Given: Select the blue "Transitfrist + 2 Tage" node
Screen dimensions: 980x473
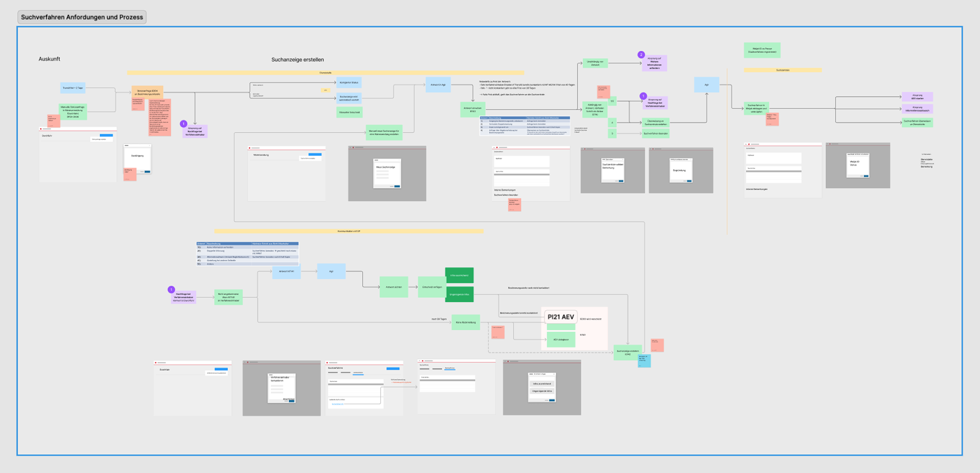Looking at the screenshot, I should pos(73,88).
